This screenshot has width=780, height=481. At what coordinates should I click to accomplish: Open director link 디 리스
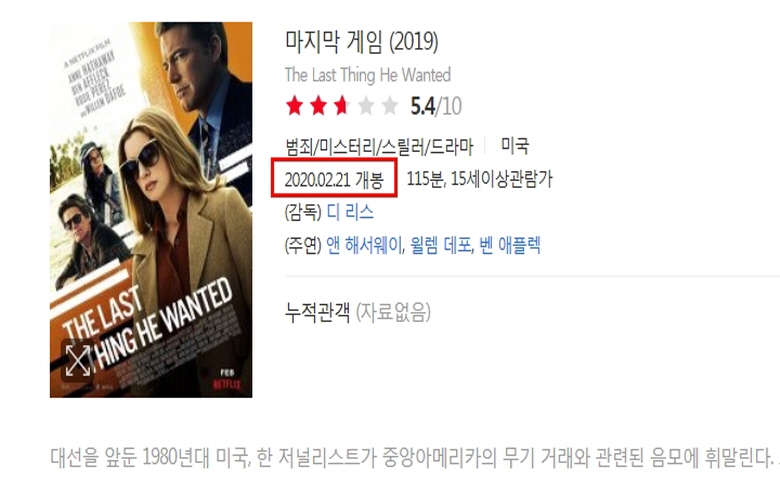350,212
